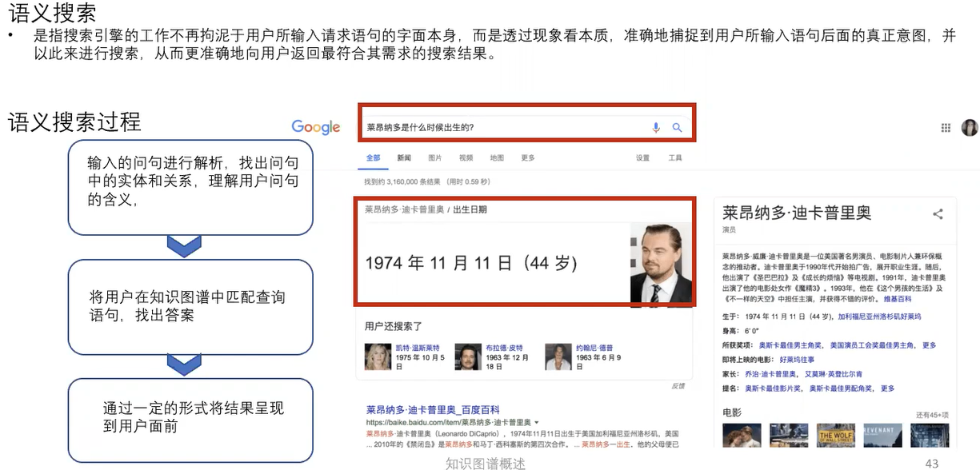Click the 语义搜索 slide title
The width and height of the screenshot is (980, 470).
pos(52,13)
